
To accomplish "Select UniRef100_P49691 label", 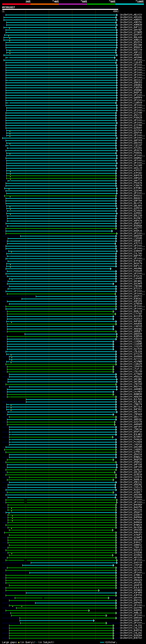I will point(131,153).
